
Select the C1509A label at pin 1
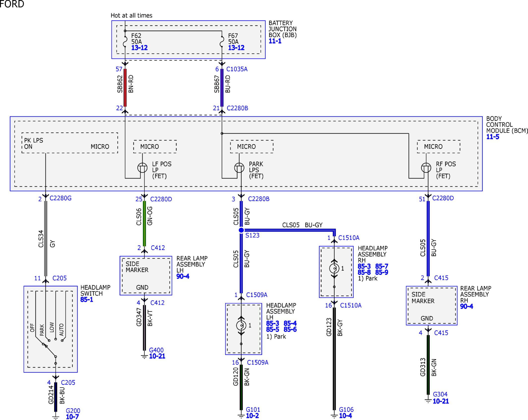point(257,295)
